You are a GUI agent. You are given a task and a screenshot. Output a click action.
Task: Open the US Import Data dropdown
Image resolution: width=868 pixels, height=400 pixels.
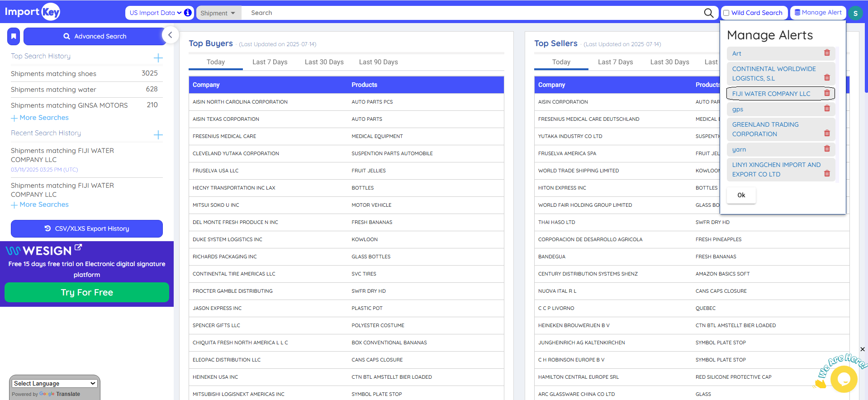[x=155, y=13]
